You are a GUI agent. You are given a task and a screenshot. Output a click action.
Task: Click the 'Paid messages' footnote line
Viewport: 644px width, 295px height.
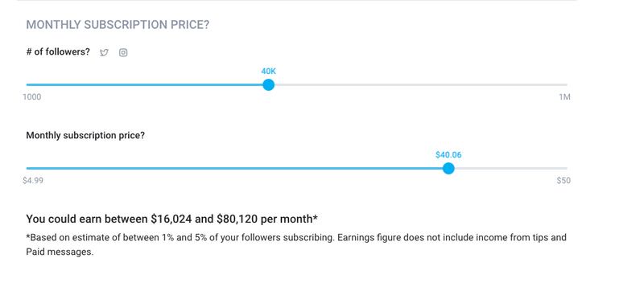coord(60,252)
